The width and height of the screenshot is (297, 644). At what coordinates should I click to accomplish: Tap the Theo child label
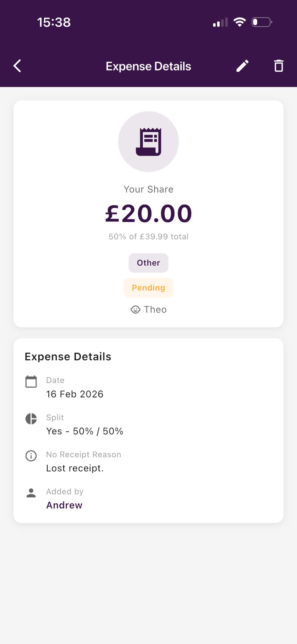(x=155, y=310)
